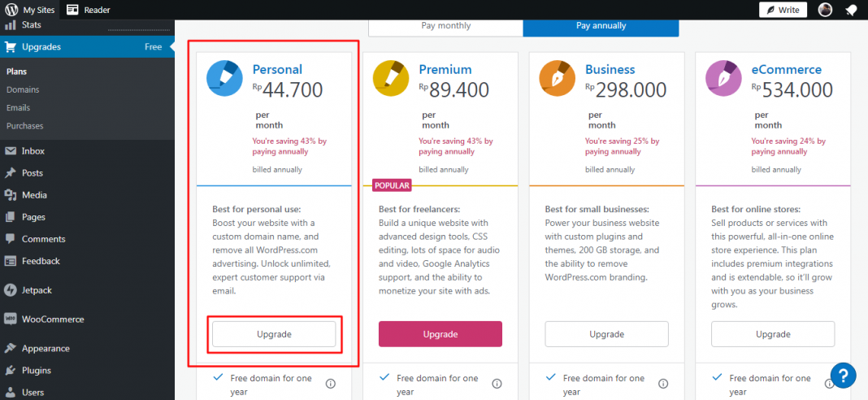868x400 pixels.
Task: Open the Reader icon in top bar
Action: (72, 10)
